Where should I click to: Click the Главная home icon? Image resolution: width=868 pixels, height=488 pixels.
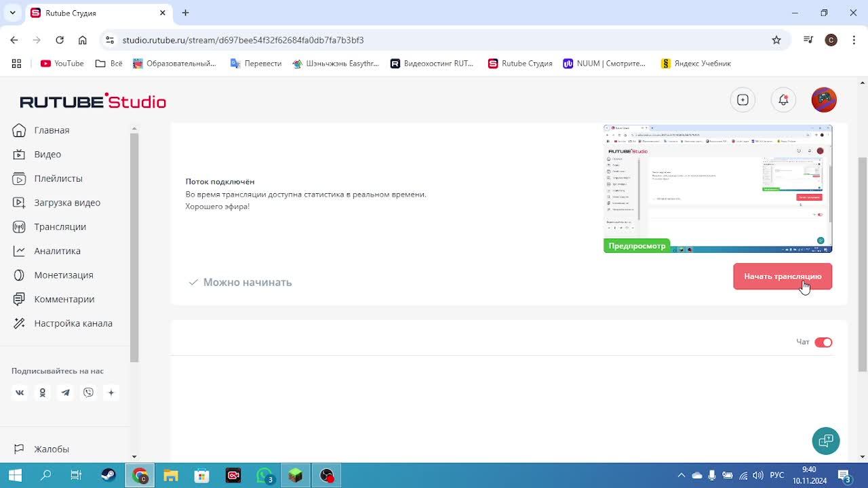tap(20, 130)
